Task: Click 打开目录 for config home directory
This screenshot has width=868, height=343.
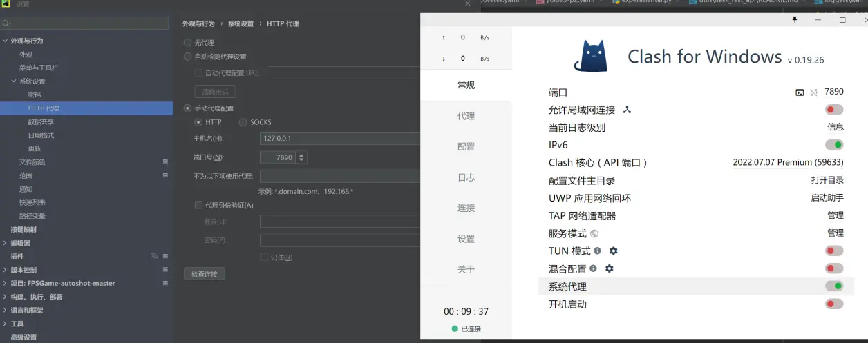Action: pos(827,180)
